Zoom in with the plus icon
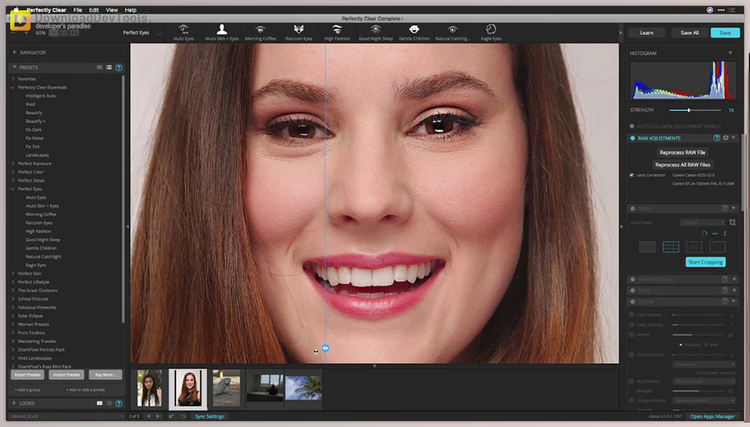 coord(26,33)
